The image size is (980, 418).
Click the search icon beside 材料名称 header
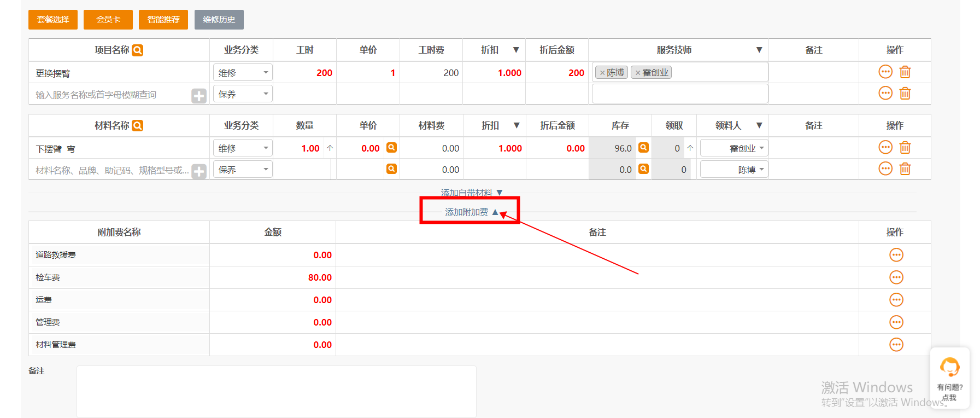(138, 126)
